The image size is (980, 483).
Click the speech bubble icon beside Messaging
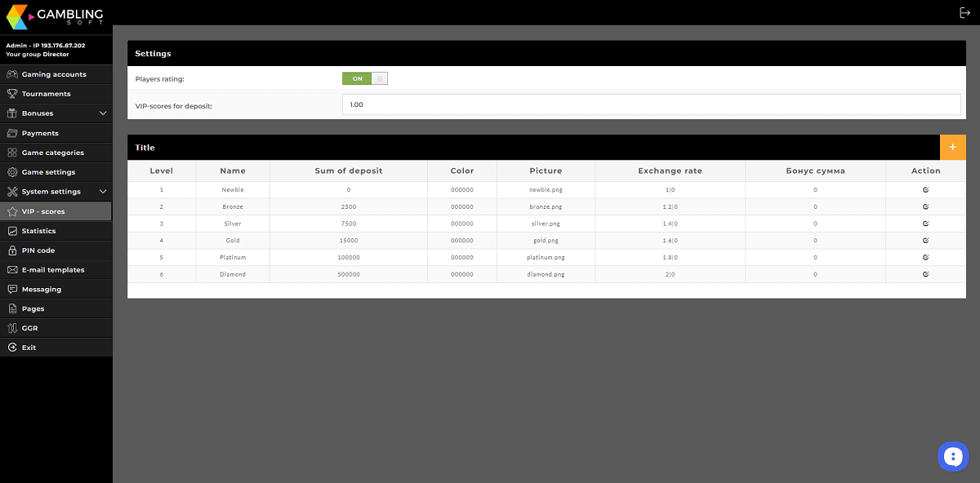(12, 290)
